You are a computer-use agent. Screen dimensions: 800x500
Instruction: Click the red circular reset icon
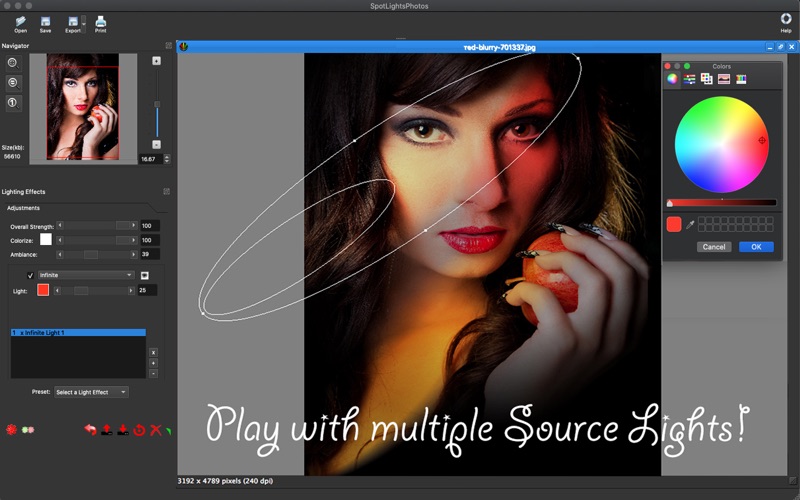[139, 431]
